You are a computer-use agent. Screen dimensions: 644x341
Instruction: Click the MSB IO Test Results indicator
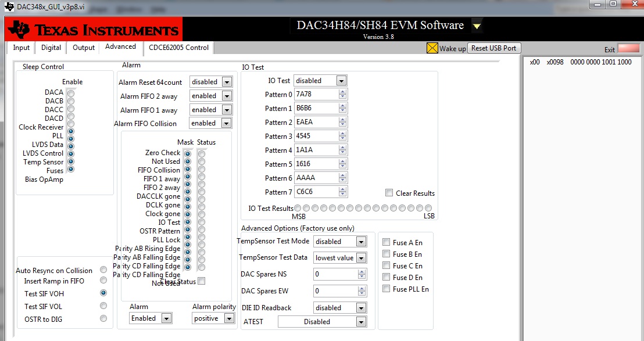coord(298,208)
